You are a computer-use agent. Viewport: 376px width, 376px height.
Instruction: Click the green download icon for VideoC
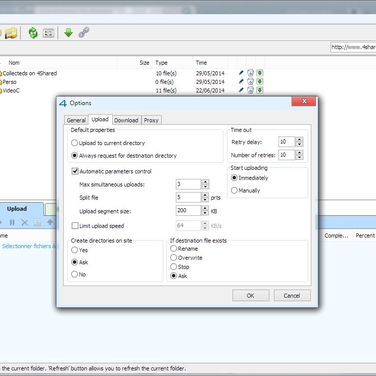click(x=260, y=90)
